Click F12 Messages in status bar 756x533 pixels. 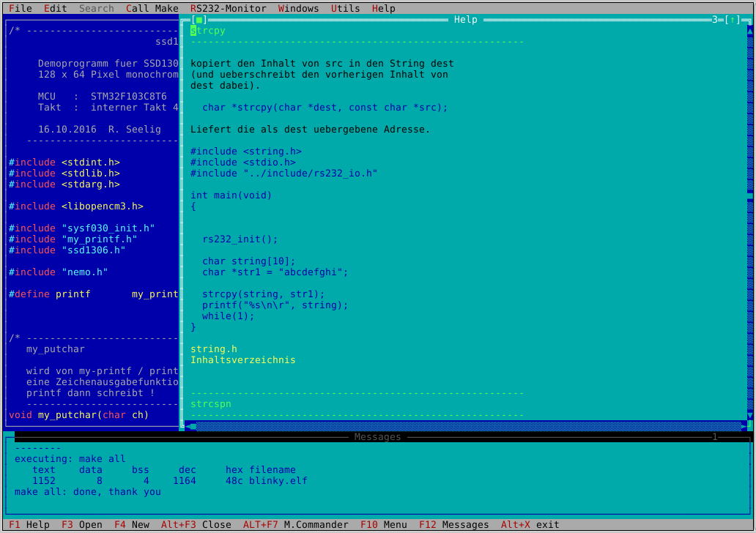tap(453, 524)
